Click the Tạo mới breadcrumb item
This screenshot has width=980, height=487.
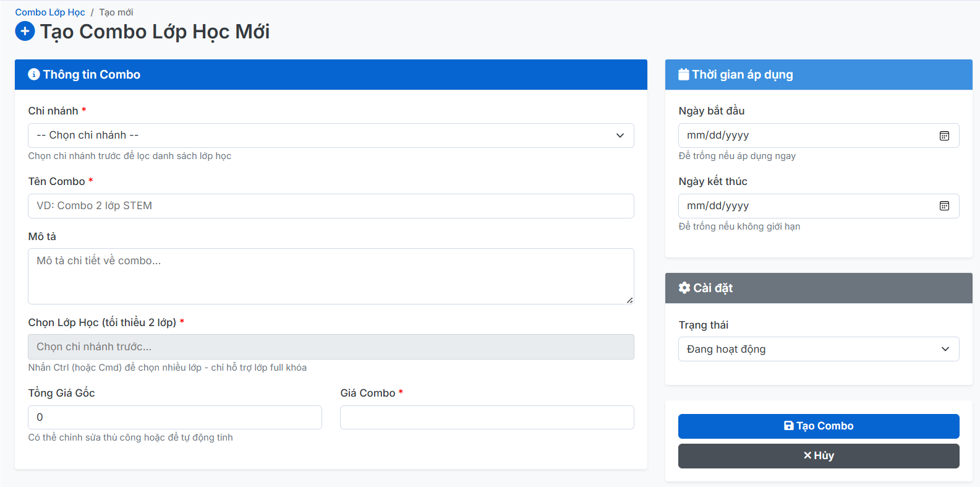[x=116, y=12]
